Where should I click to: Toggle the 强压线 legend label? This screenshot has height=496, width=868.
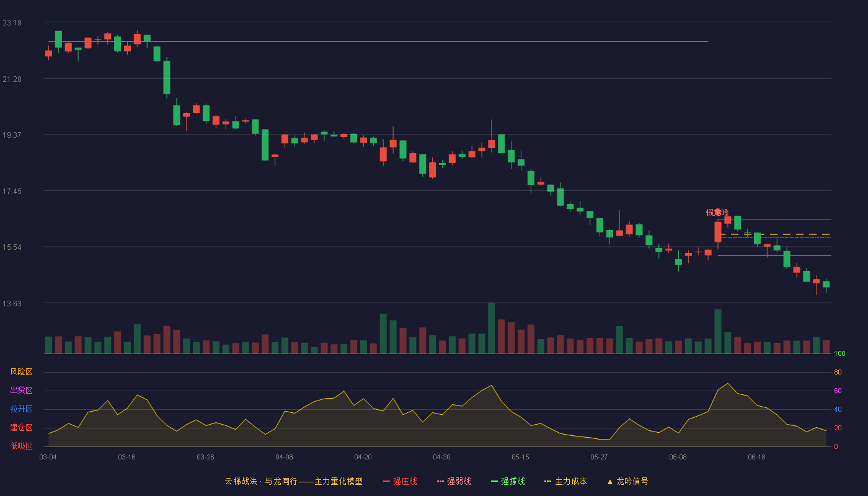click(x=405, y=481)
